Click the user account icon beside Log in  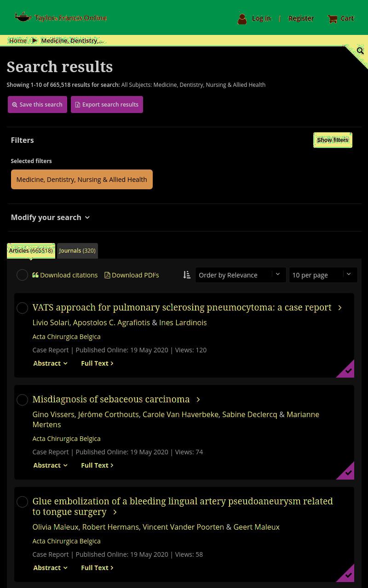[242, 19]
